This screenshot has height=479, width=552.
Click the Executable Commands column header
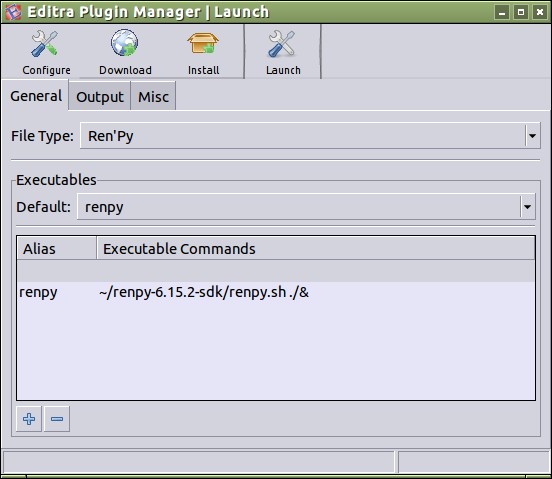[316, 248]
